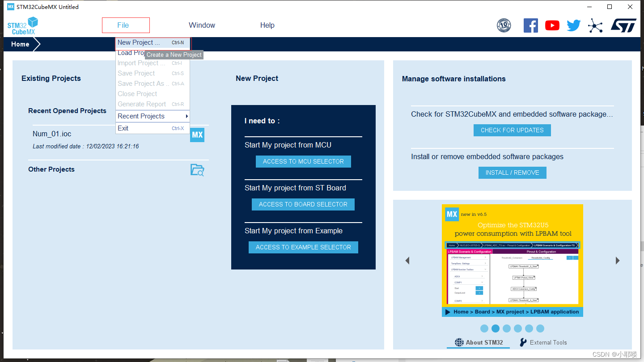Click the LPBAM tool promo banner

[513, 261]
